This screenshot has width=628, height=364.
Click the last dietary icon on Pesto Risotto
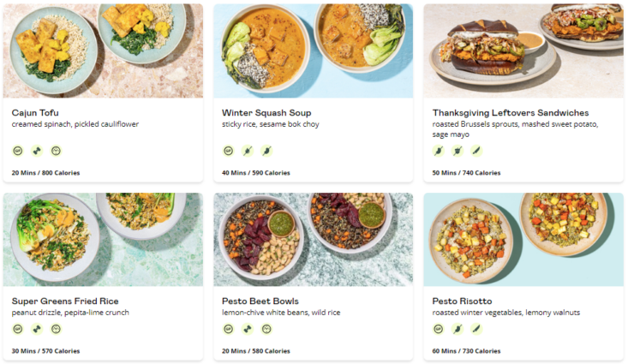476,329
